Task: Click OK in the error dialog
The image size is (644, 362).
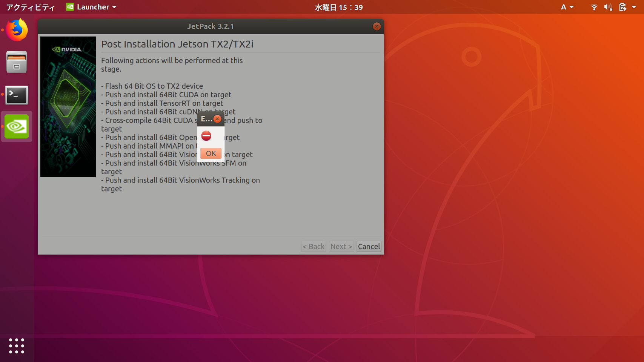Action: [211, 153]
